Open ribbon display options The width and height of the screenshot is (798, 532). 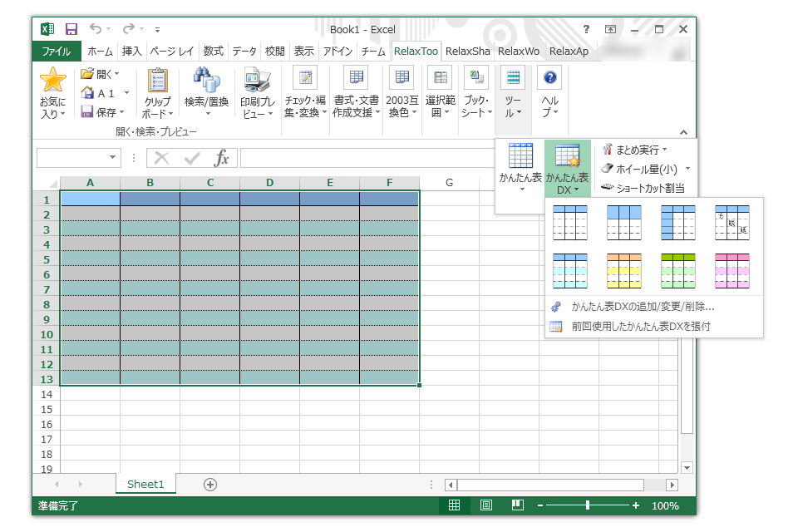(610, 29)
